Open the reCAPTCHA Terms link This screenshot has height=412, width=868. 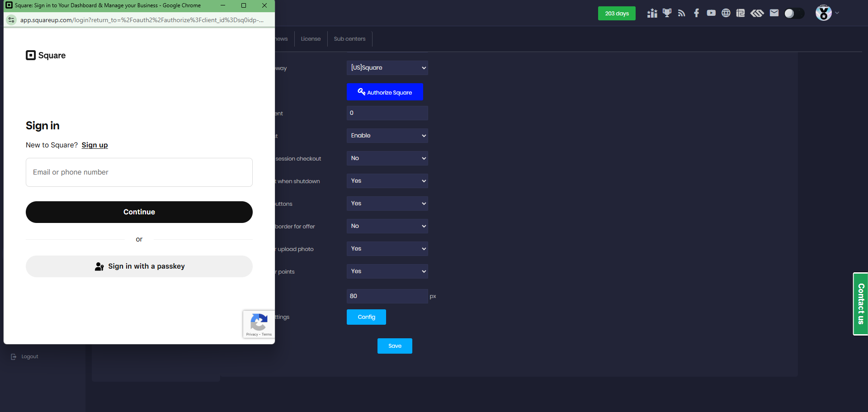tap(267, 335)
